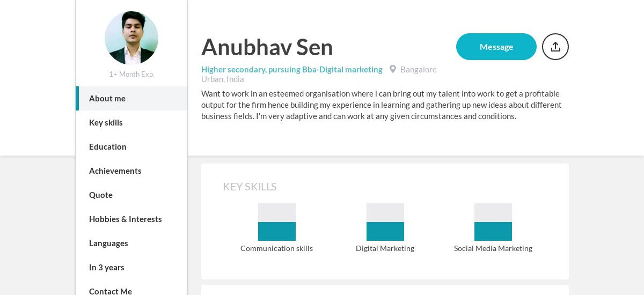Open the profile photo thumbnail
644x295 pixels.
pyautogui.click(x=131, y=38)
